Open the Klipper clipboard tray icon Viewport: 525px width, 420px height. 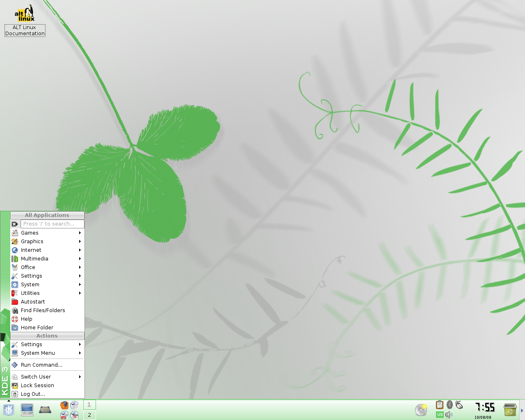click(439, 405)
